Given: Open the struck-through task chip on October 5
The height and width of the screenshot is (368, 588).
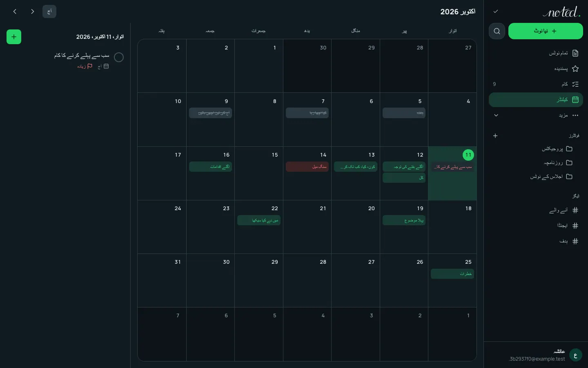Looking at the screenshot, I should click(404, 113).
